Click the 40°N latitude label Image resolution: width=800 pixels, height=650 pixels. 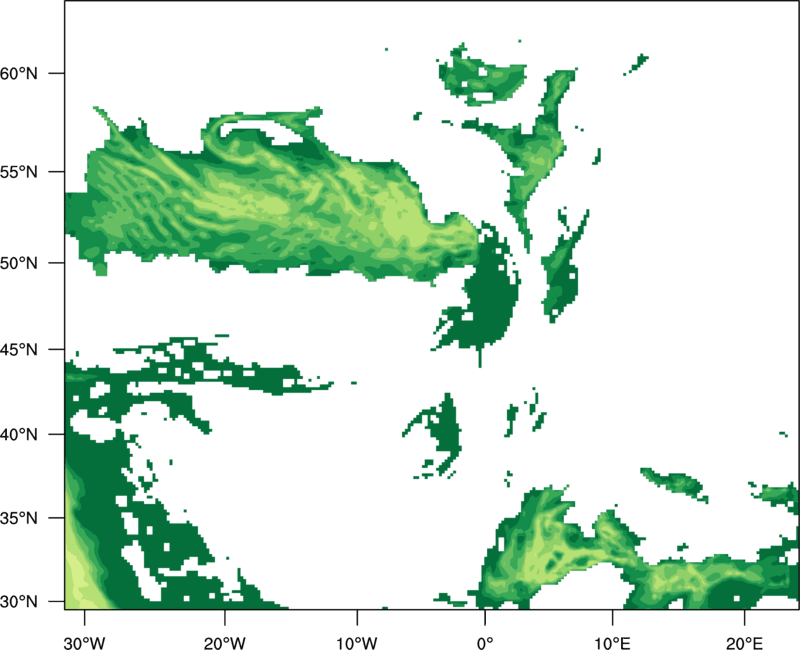point(19,435)
